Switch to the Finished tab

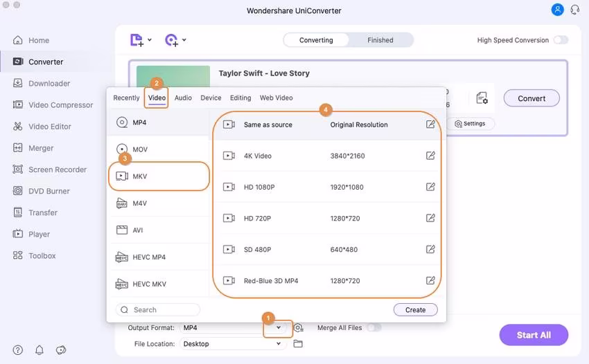pos(380,39)
